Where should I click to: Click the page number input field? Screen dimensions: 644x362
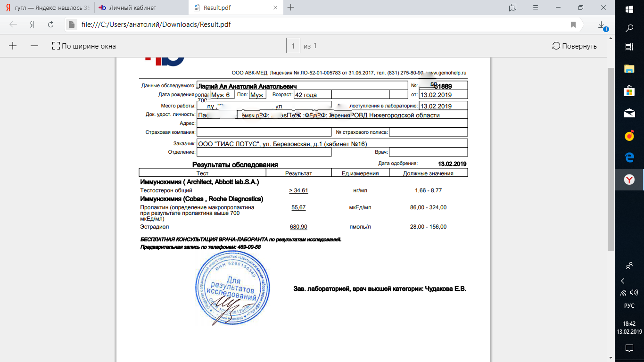click(293, 46)
